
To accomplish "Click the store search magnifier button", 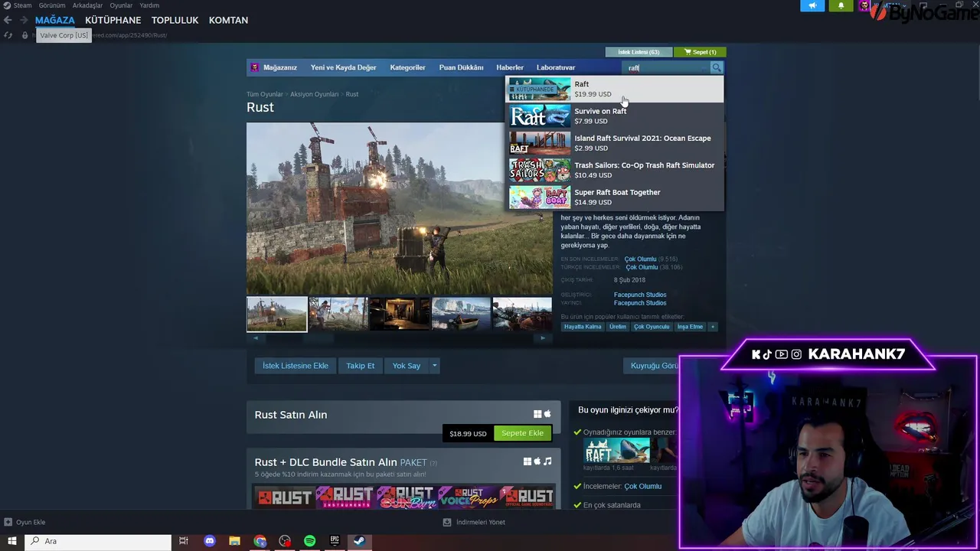I will tap(716, 67).
